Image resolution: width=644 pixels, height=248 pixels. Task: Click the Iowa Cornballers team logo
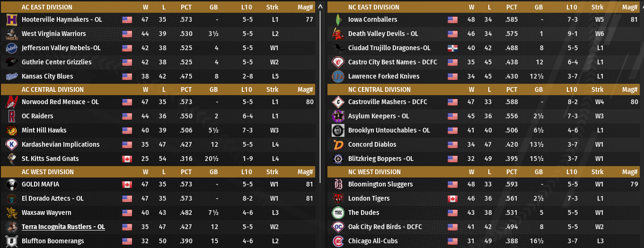pyautogui.click(x=338, y=20)
